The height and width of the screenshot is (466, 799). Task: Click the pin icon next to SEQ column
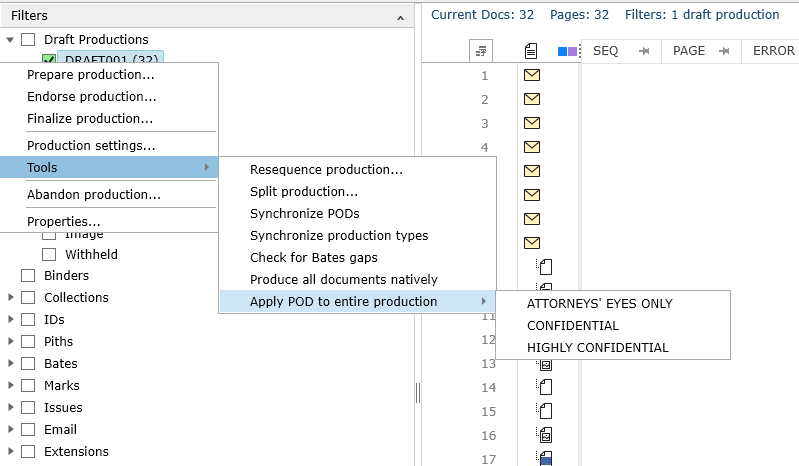click(x=645, y=51)
